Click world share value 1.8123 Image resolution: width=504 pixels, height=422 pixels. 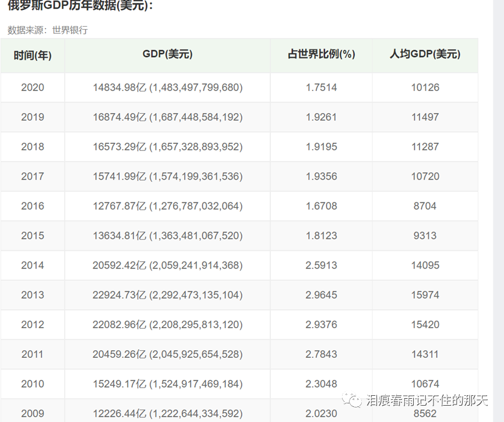(322, 235)
